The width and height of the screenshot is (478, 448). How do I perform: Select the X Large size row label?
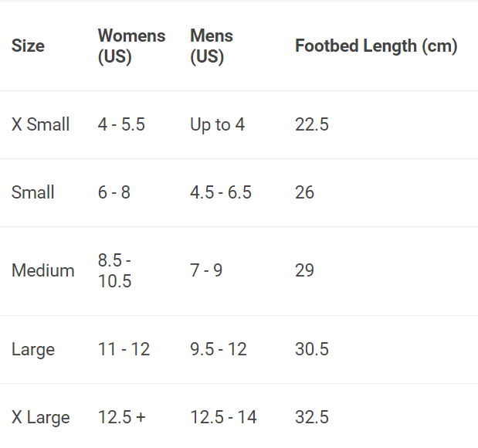pyautogui.click(x=41, y=417)
